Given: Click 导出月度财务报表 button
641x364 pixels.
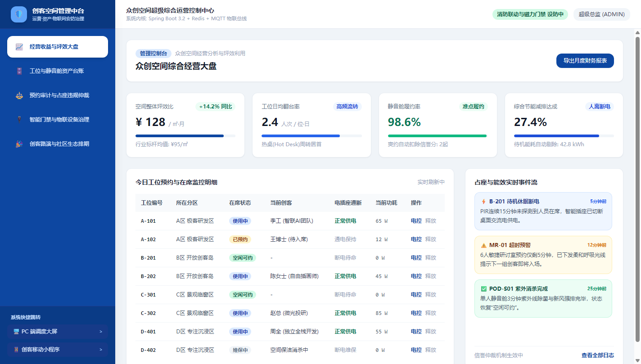Looking at the screenshot, I should pos(585,61).
